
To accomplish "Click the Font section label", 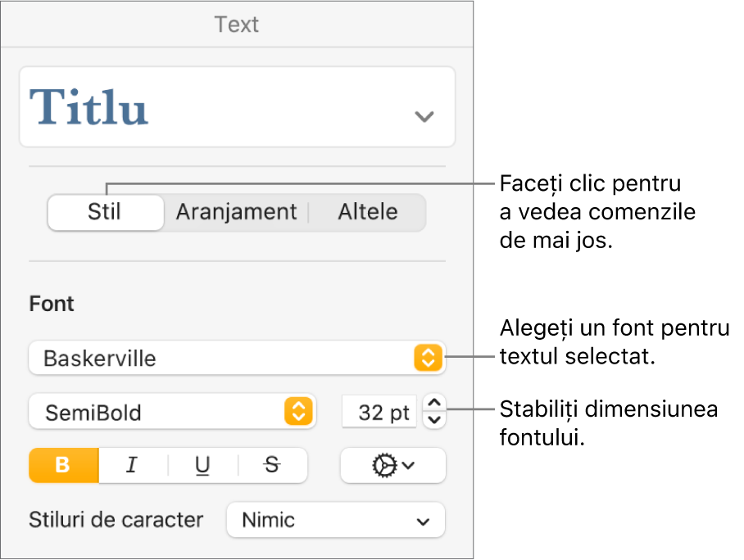I will coord(52,304).
